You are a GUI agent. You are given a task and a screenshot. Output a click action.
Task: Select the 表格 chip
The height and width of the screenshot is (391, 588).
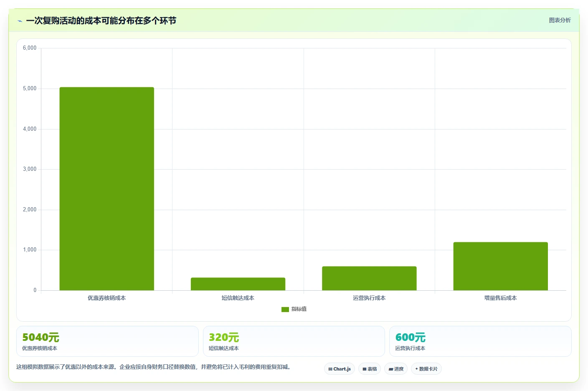(x=370, y=369)
